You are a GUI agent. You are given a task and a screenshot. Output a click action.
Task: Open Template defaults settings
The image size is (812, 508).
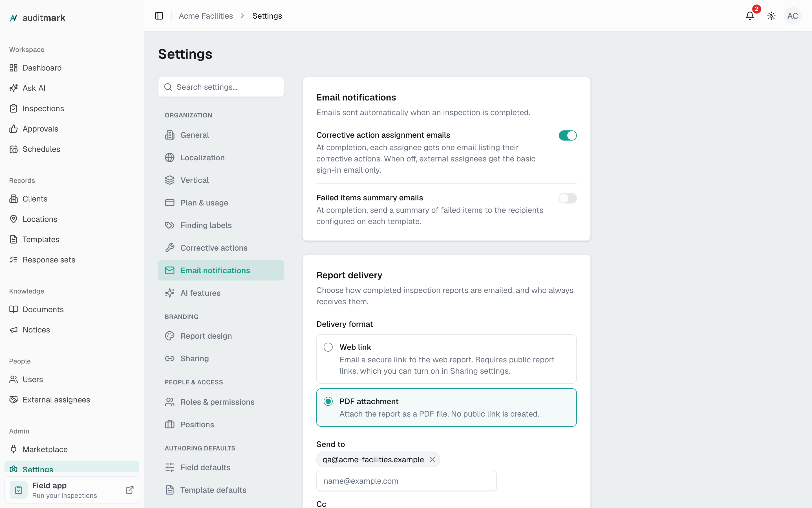221,490
